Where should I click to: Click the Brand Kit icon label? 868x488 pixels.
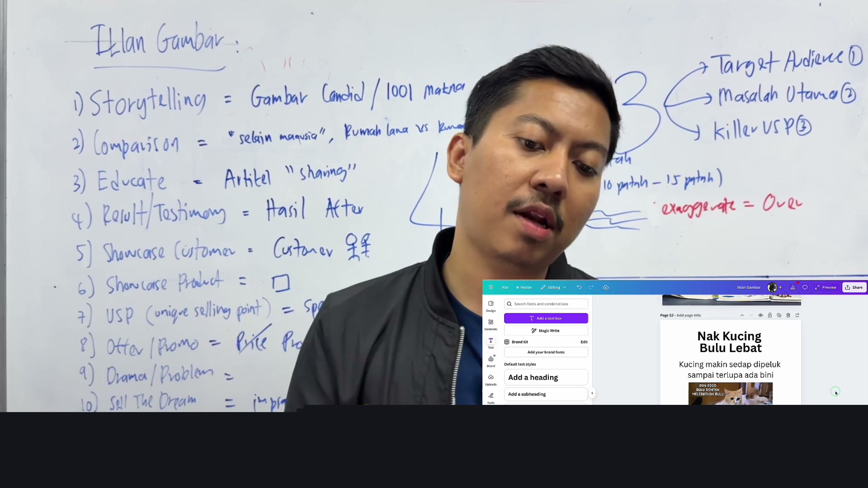coord(516,342)
